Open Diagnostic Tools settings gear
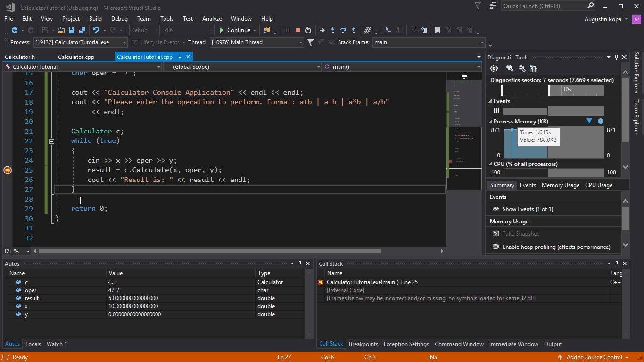Image resolution: width=644 pixels, height=362 pixels. pos(494,68)
